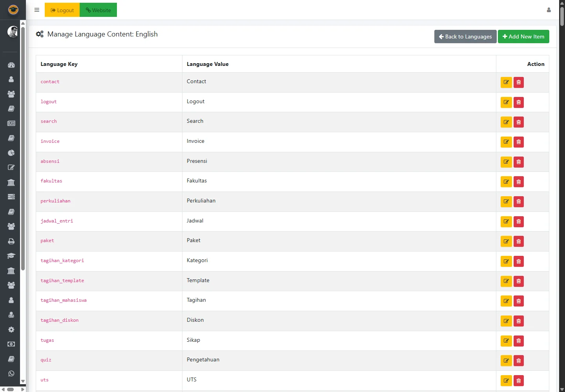Click the money bill sidebar icon
Image resolution: width=565 pixels, height=392 pixels.
(11, 344)
